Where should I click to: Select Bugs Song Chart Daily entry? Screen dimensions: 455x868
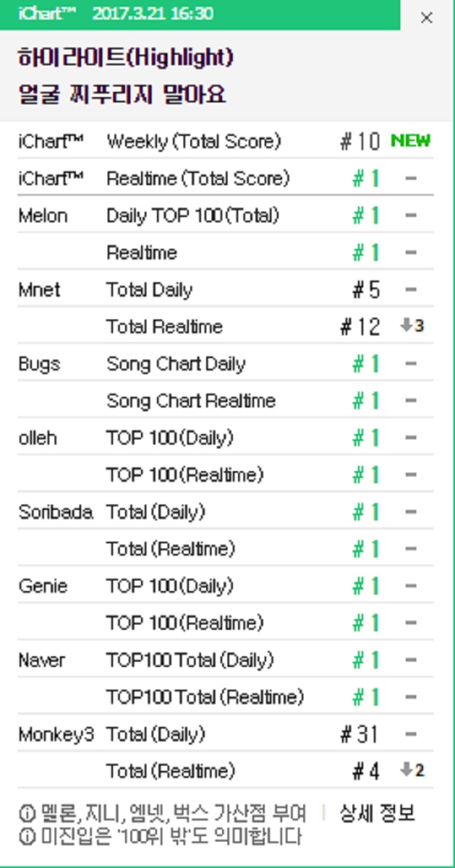176,364
